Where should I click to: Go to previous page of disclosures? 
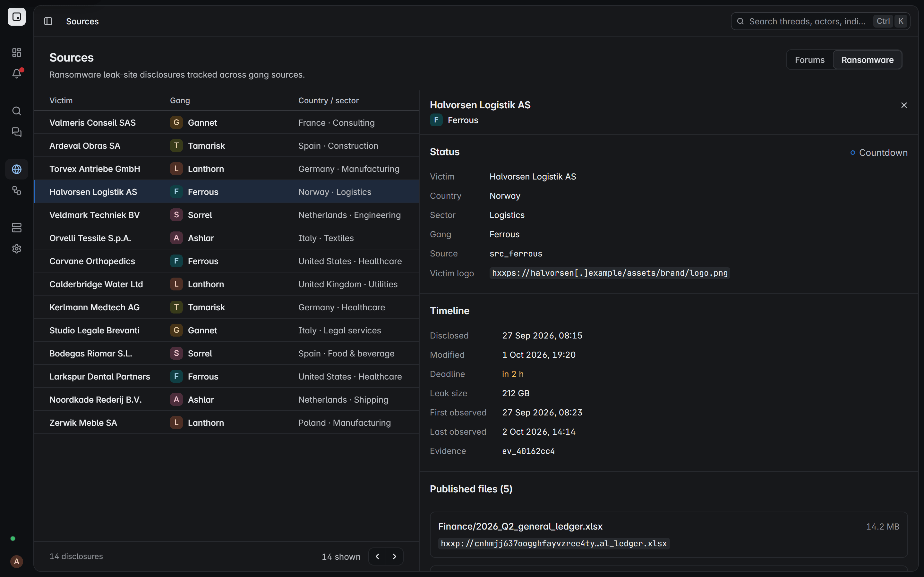pyautogui.click(x=377, y=556)
